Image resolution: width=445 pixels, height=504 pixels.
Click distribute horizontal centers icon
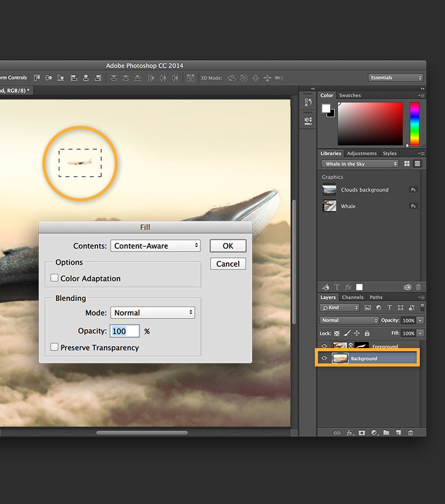163,78
